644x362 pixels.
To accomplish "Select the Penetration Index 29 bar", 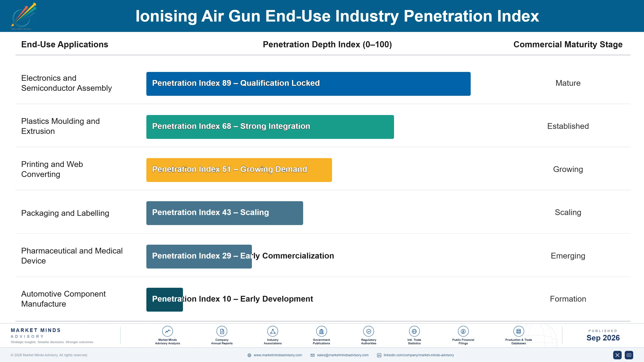I will [199, 256].
